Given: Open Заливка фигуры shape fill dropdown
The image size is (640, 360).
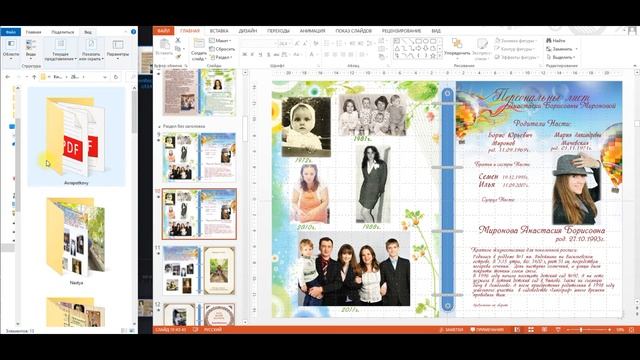Looking at the screenshot, I should click(516, 41).
